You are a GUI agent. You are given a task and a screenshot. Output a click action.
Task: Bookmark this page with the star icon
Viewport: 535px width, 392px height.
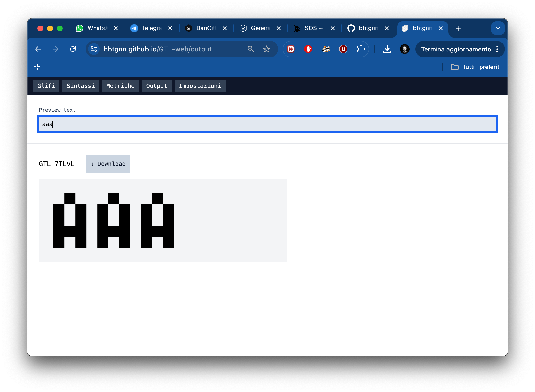[x=267, y=49]
